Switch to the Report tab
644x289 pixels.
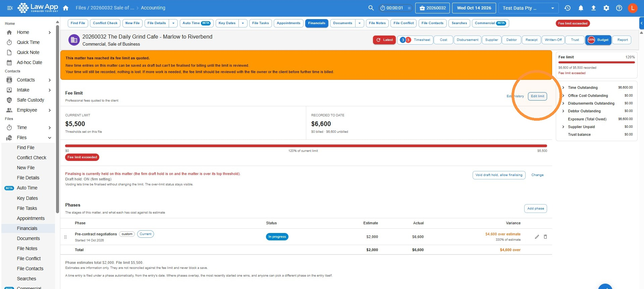click(623, 40)
